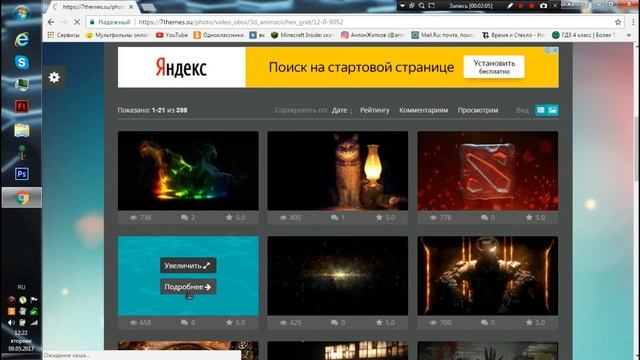Open the Сервисы apps bookmark

[63, 35]
